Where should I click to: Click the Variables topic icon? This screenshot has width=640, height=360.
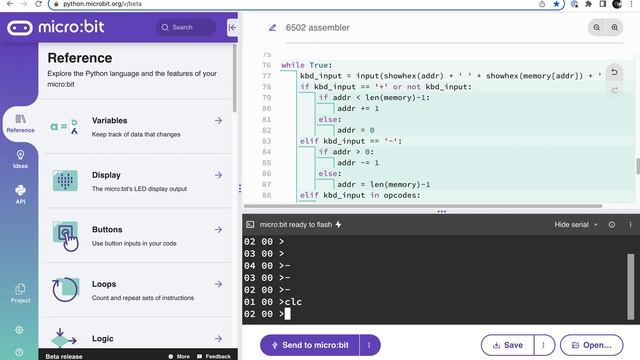(64, 127)
